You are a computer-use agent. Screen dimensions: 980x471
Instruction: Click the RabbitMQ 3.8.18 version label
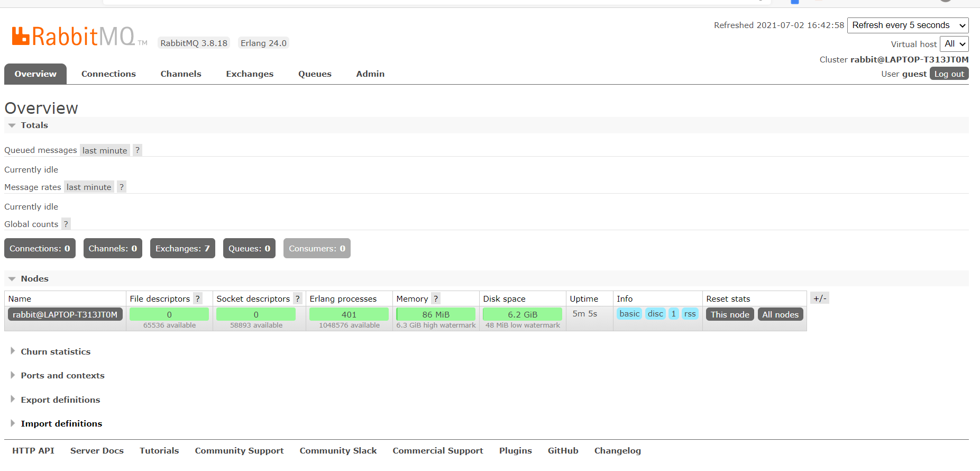(194, 43)
